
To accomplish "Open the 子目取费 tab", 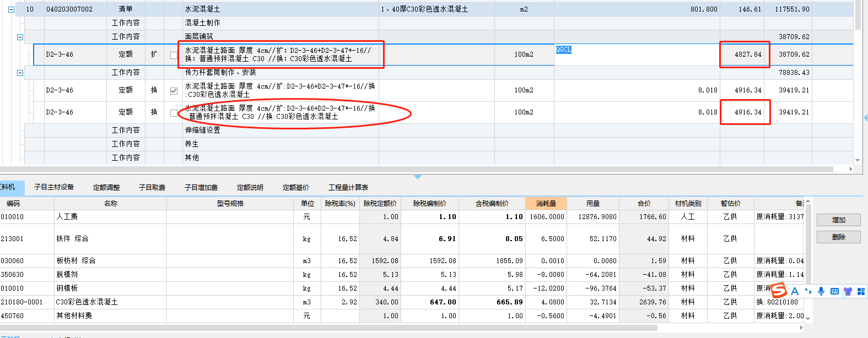I will click(152, 187).
